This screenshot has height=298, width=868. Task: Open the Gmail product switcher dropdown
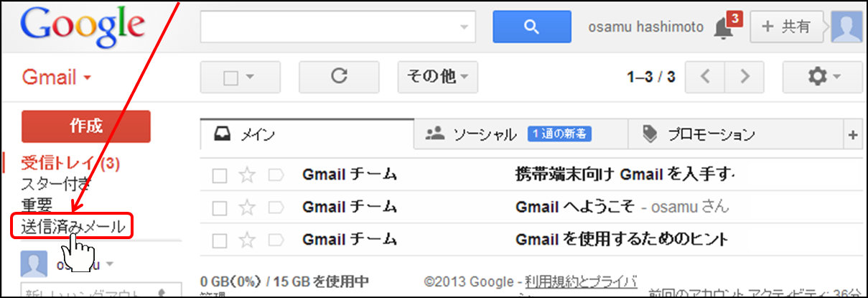tap(56, 77)
